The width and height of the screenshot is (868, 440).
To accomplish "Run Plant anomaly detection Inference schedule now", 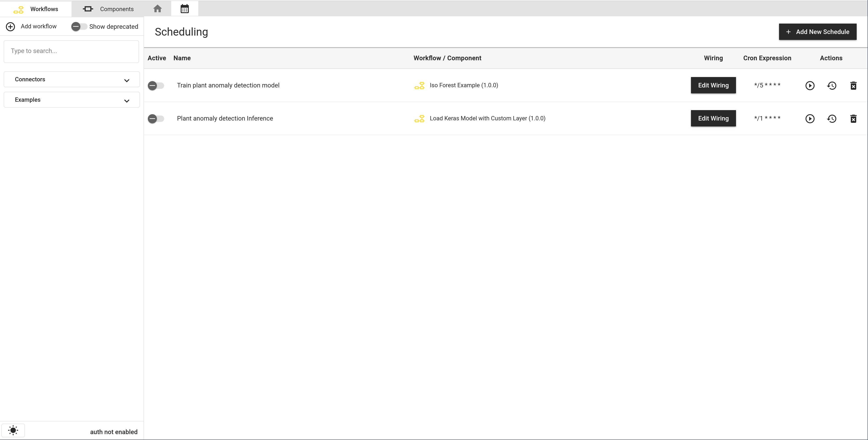I will pyautogui.click(x=810, y=119).
